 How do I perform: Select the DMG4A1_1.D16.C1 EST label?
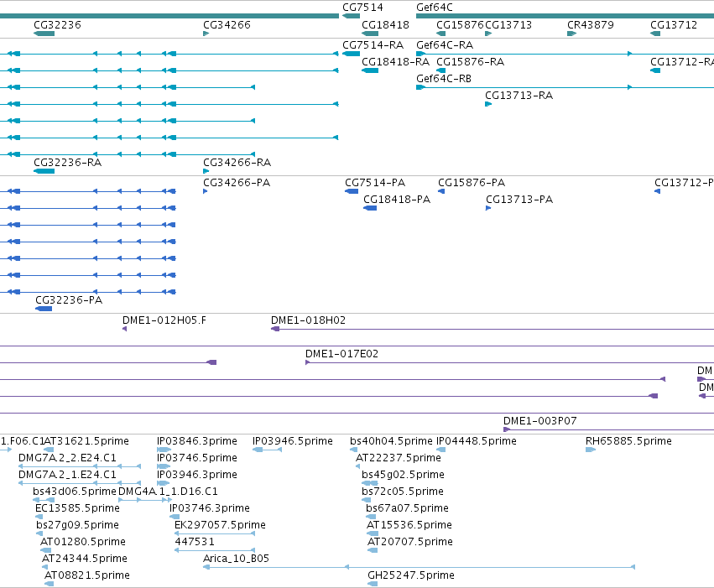coord(168,492)
